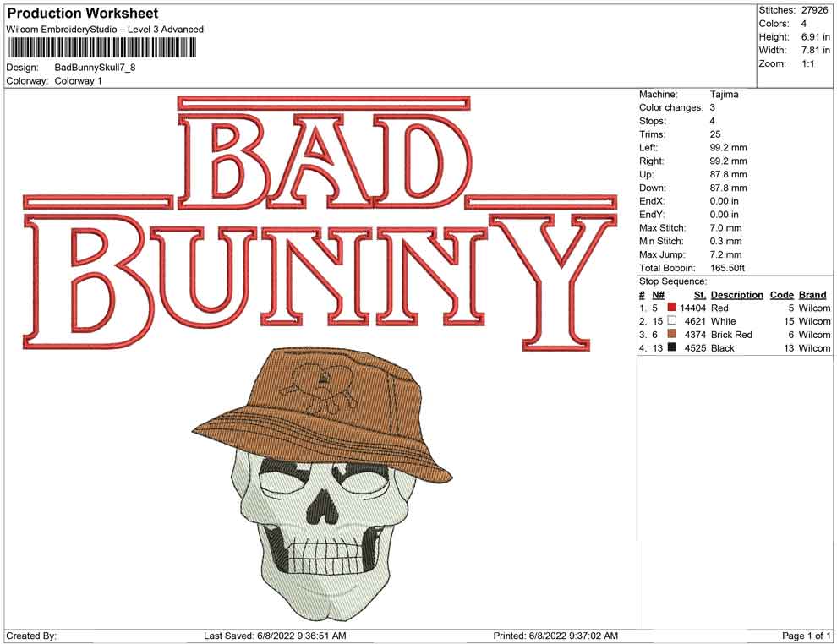
Task: Click 'Page 1 of 1' in footer
Action: click(x=806, y=636)
